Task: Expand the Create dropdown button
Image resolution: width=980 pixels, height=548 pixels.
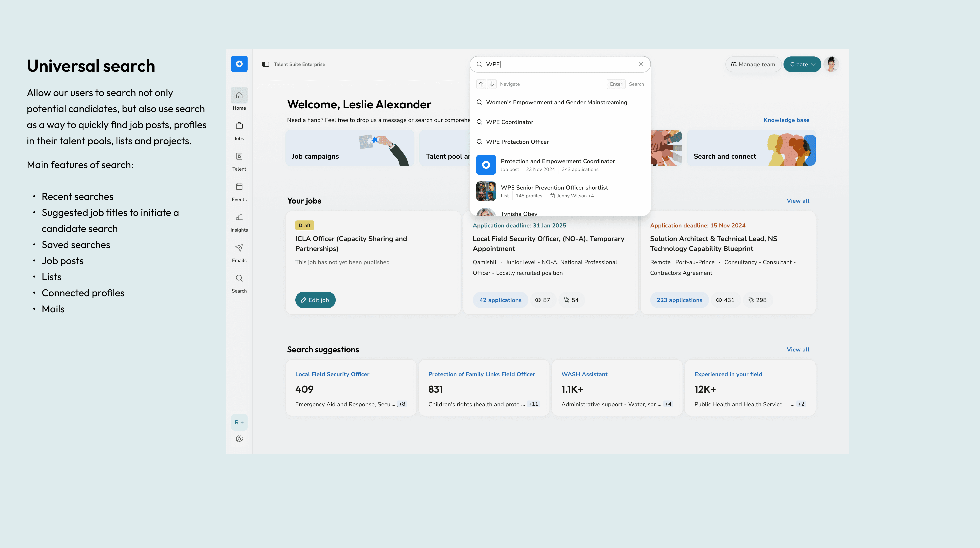Action: tap(802, 64)
